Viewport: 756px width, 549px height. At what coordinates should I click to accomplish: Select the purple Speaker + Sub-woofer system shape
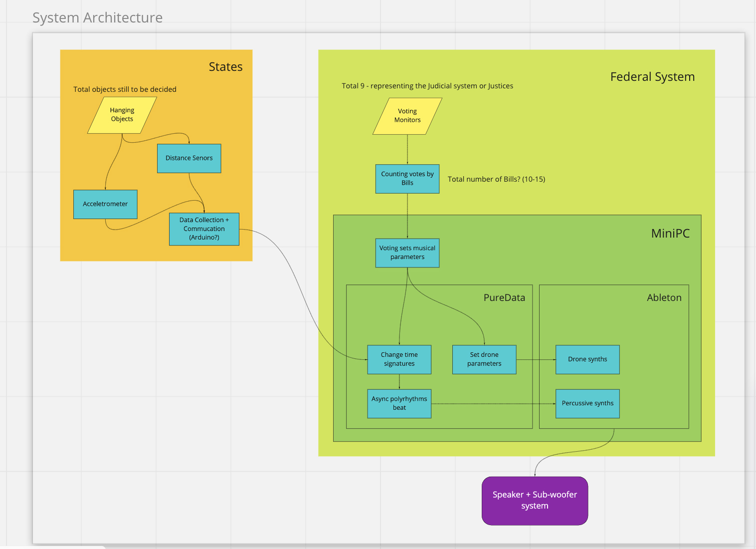coord(535,501)
